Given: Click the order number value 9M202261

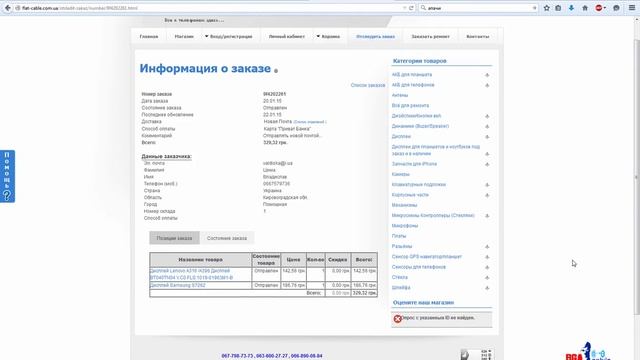Looking at the screenshot, I should click(x=274, y=94).
